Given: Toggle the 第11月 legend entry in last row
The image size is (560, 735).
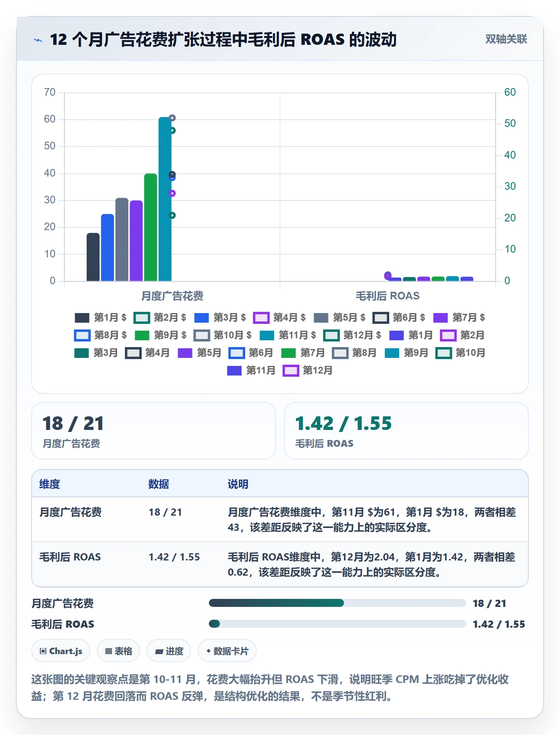Looking at the screenshot, I should point(251,371).
